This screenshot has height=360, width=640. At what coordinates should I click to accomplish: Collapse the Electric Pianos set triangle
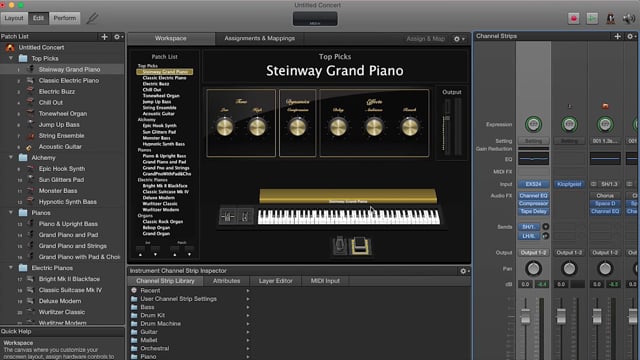click(11, 267)
